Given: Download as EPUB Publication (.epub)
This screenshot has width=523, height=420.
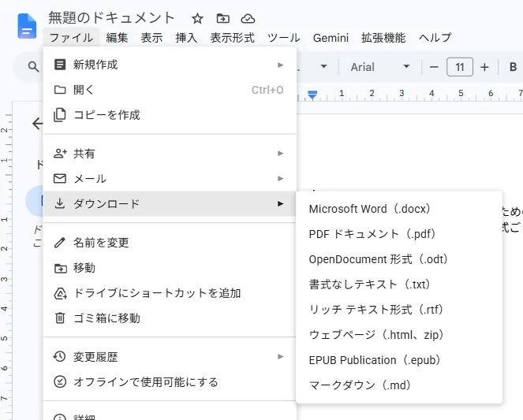Looking at the screenshot, I should pyautogui.click(x=399, y=360).
